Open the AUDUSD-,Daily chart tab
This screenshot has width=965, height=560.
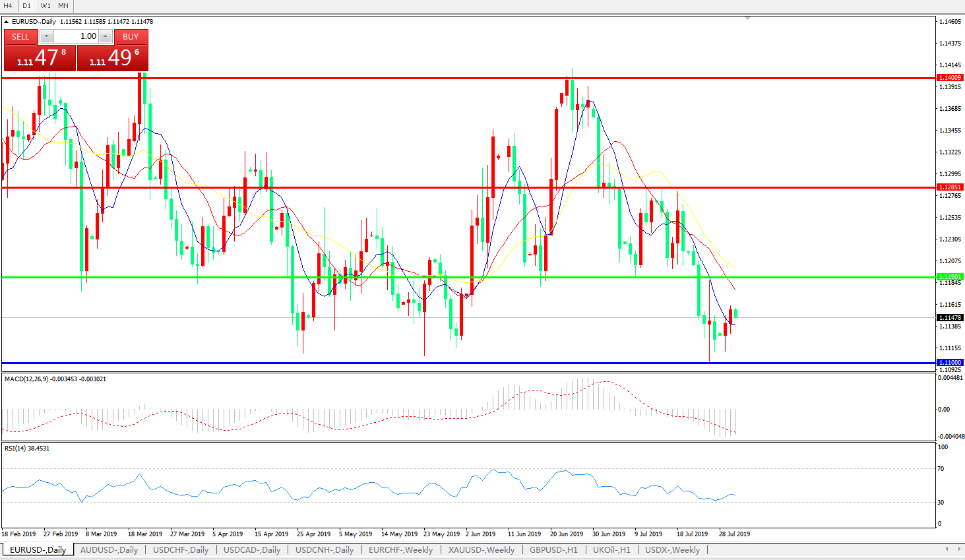[109, 550]
